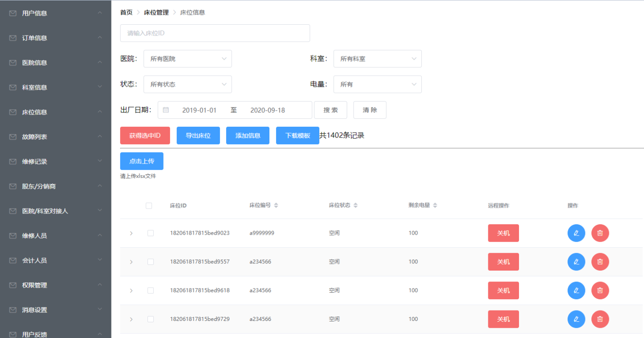Click the calendar icon in 出厂日期 field
This screenshot has width=644, height=338.
(166, 110)
